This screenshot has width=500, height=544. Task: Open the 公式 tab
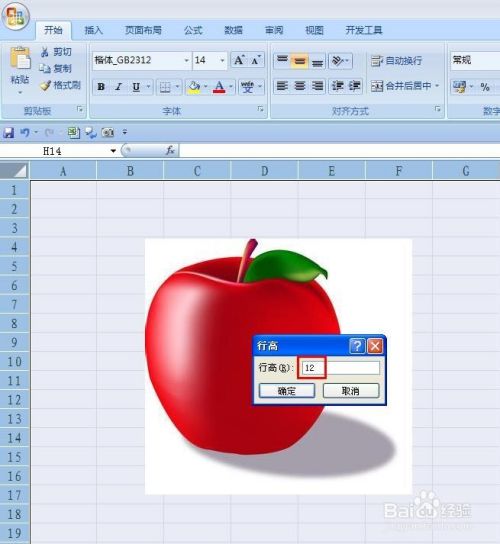[193, 30]
